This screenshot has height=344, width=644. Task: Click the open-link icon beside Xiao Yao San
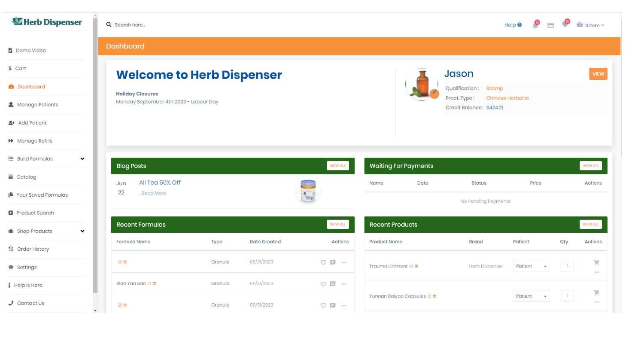point(149,283)
